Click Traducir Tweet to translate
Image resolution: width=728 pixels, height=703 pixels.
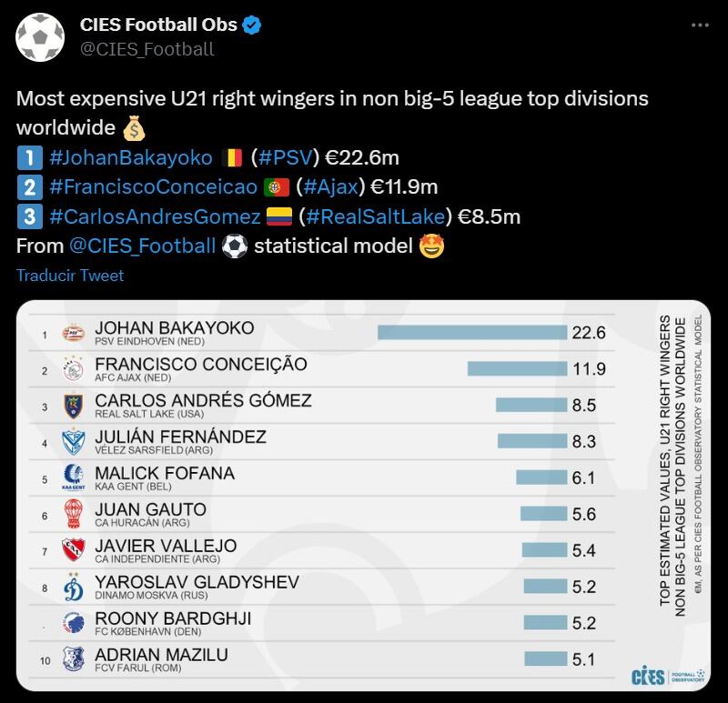[x=70, y=275]
